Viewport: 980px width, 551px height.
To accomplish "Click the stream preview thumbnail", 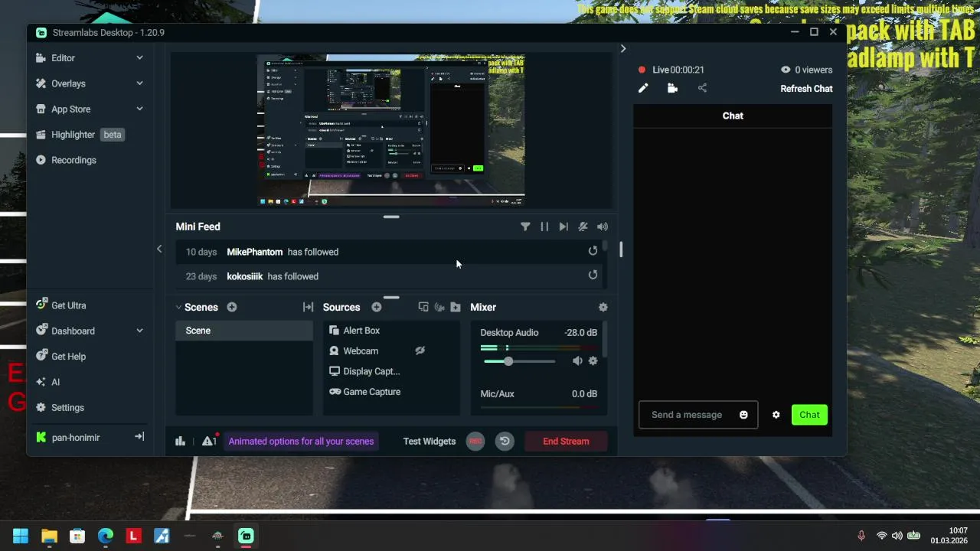I will (391, 130).
